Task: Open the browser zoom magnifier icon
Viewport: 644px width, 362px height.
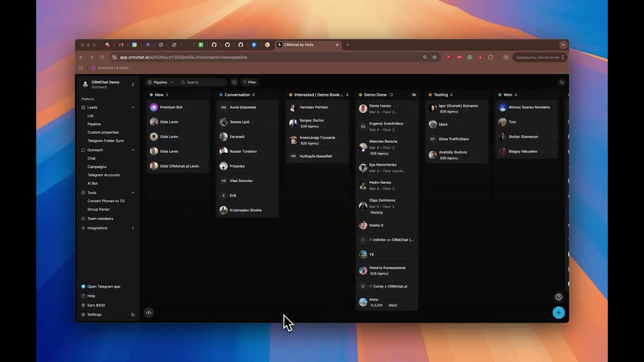Action: pyautogui.click(x=425, y=57)
